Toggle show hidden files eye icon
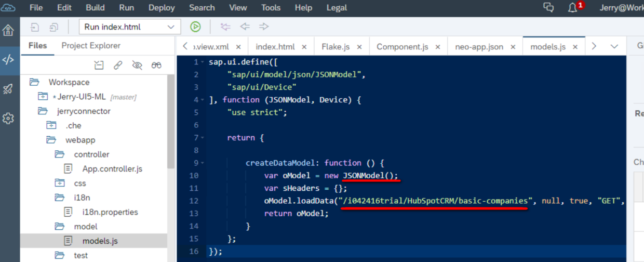The height and width of the screenshot is (262, 644). [x=137, y=65]
